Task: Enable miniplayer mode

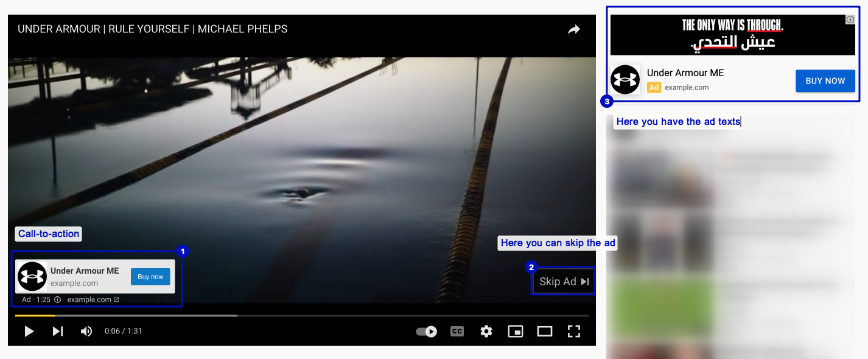Action: [x=516, y=332]
